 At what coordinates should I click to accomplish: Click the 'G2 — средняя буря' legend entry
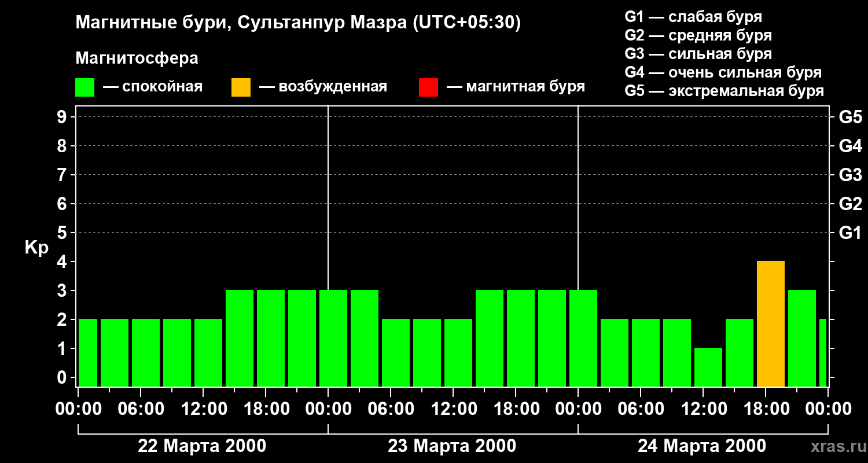pos(698,35)
